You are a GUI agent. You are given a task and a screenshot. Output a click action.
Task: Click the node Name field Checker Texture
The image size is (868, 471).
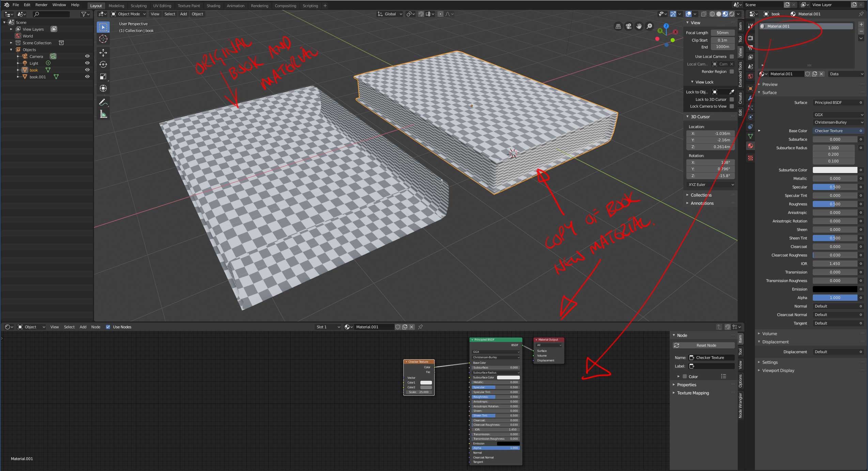[x=712, y=358]
